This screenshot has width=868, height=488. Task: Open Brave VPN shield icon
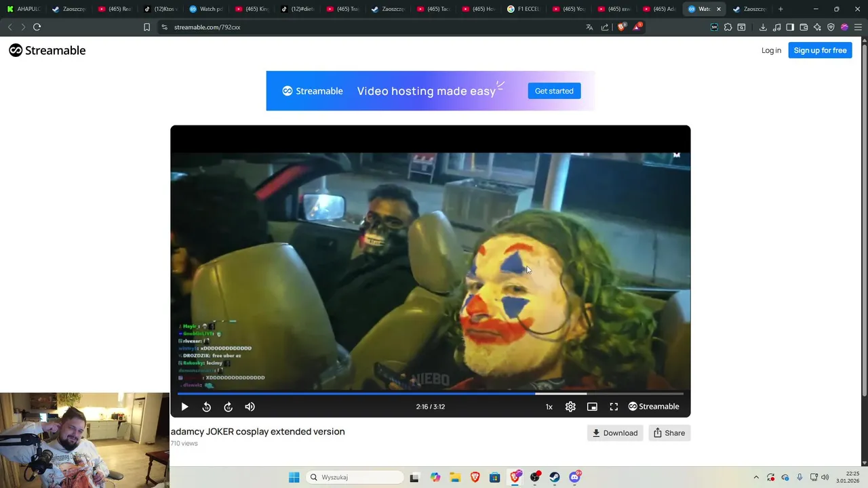831,27
